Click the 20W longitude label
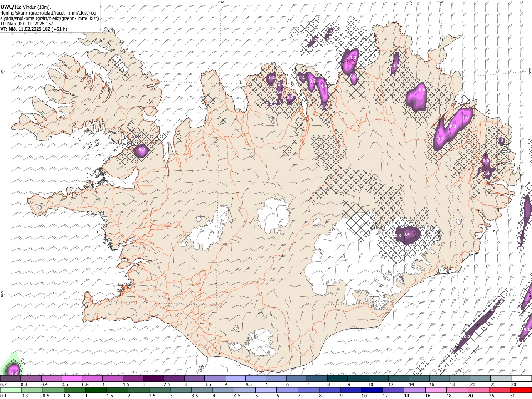This screenshot has width=532, height=399. 221,2
